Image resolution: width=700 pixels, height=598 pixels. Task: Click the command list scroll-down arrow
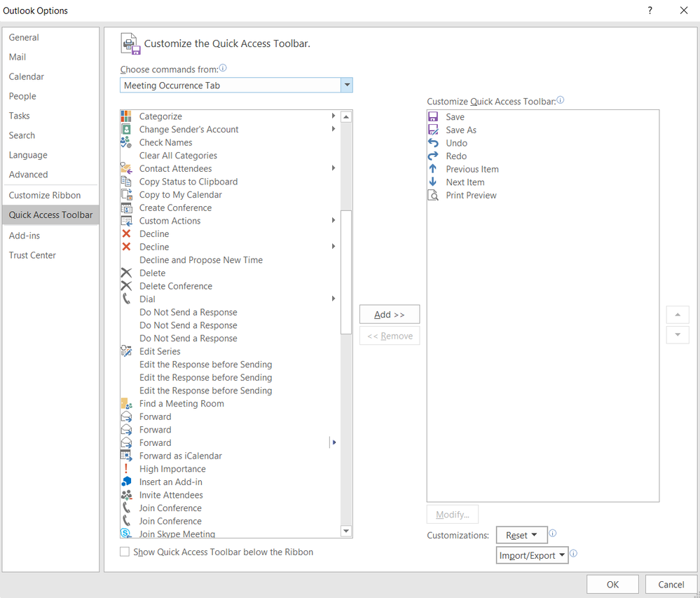(x=346, y=531)
